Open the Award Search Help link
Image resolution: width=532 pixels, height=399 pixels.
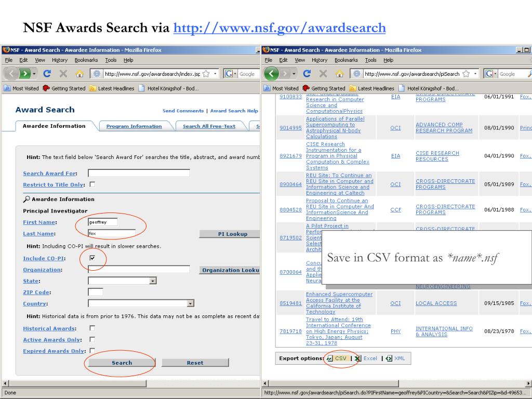click(234, 111)
